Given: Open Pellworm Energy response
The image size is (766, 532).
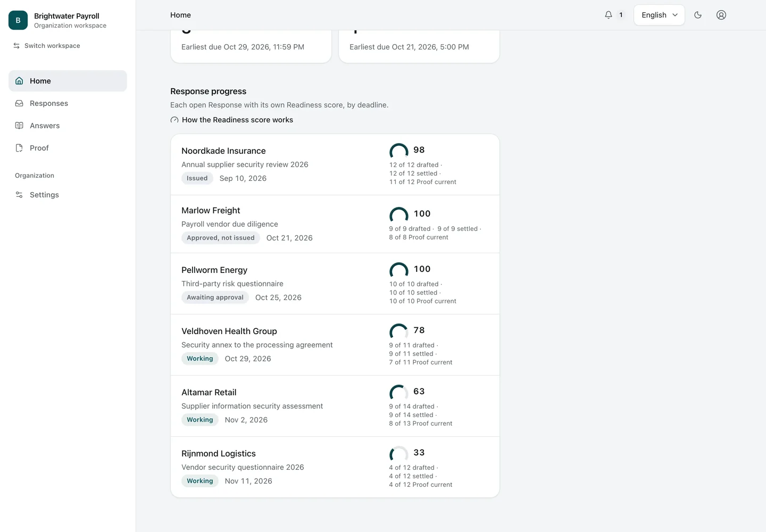Looking at the screenshot, I should 335,284.
